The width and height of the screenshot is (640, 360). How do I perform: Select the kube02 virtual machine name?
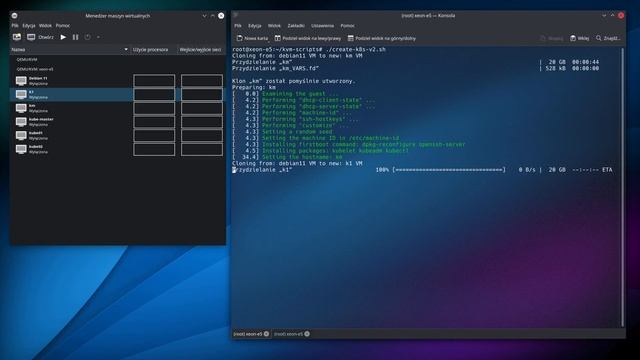coord(36,147)
